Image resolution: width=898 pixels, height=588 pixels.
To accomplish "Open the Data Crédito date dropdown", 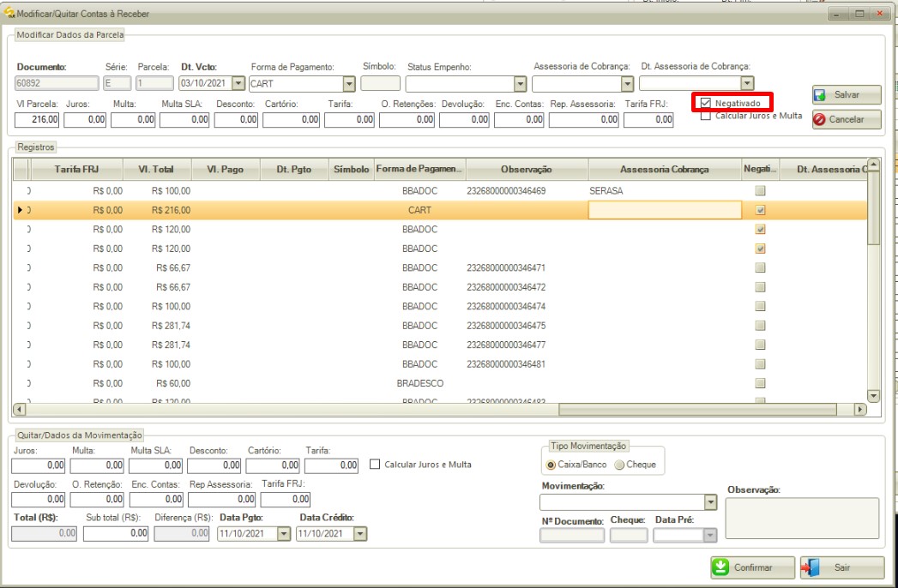I will click(x=359, y=534).
